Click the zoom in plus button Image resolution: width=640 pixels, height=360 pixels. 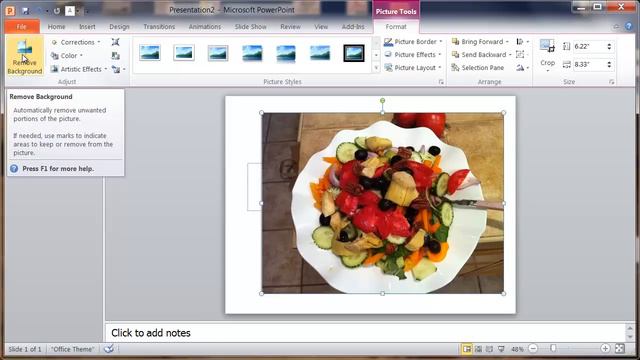(x=605, y=349)
